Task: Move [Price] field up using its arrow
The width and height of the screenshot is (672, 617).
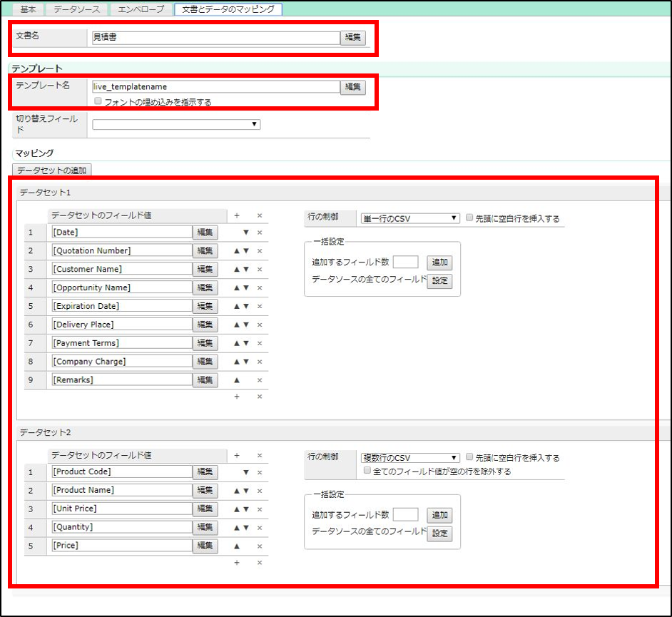Action: (237, 546)
